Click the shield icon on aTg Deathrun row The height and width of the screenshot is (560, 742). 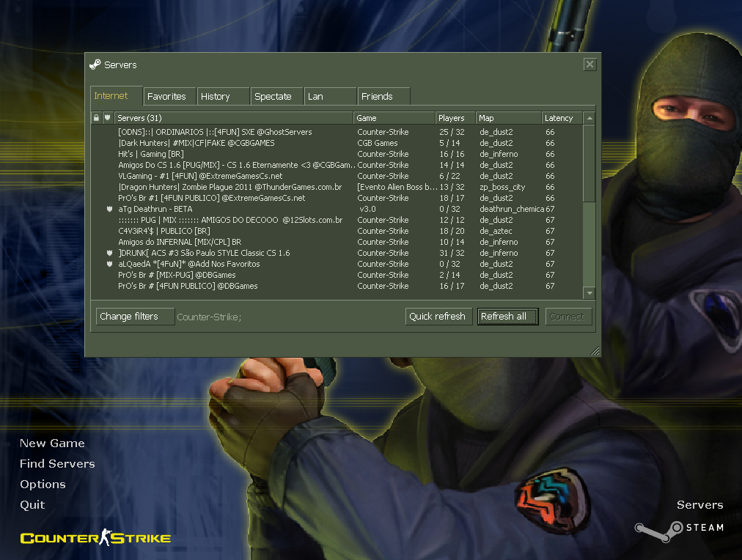coord(109,209)
